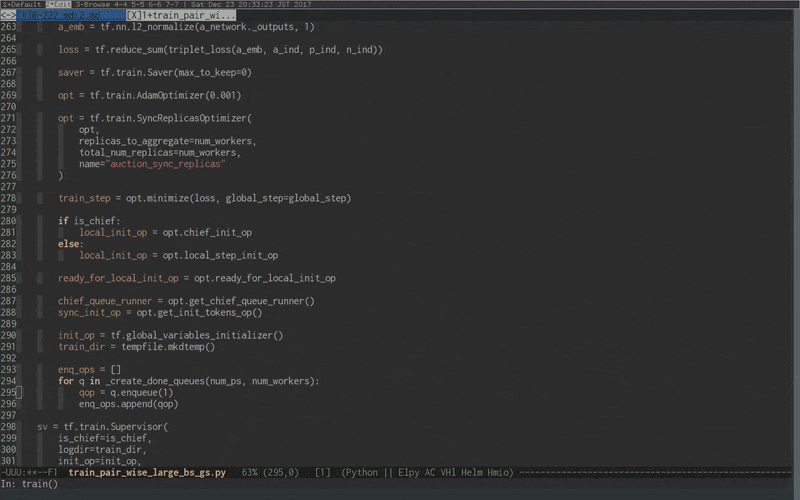Click the -UUU:**--F1 buffer status in mode line
This screenshot has height=500, width=800.
pos(29,472)
